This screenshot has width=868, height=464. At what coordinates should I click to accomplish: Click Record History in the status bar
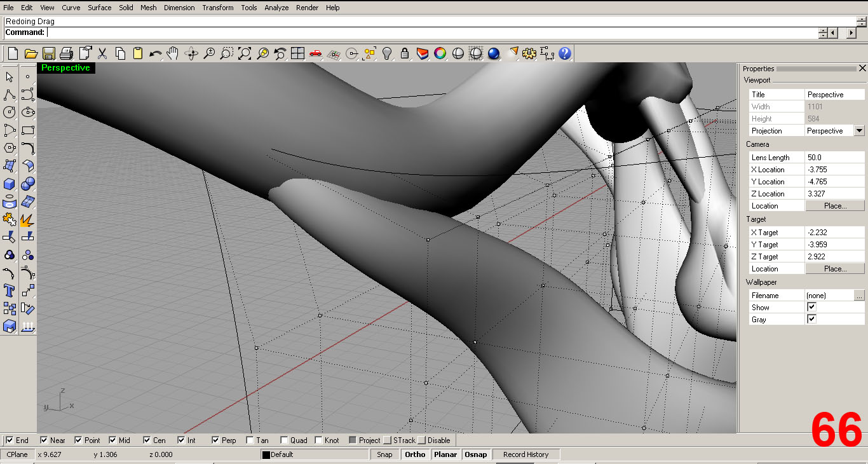point(526,454)
